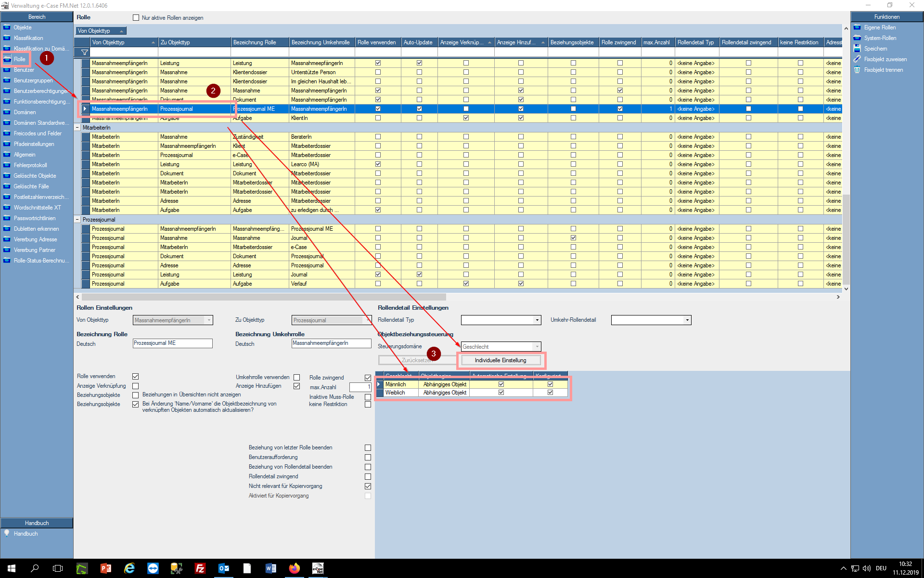Screen dimensions: 924x578
Task: Toggle Anzeige Hinzufügen checkbox in settings
Action: pyautogui.click(x=297, y=386)
